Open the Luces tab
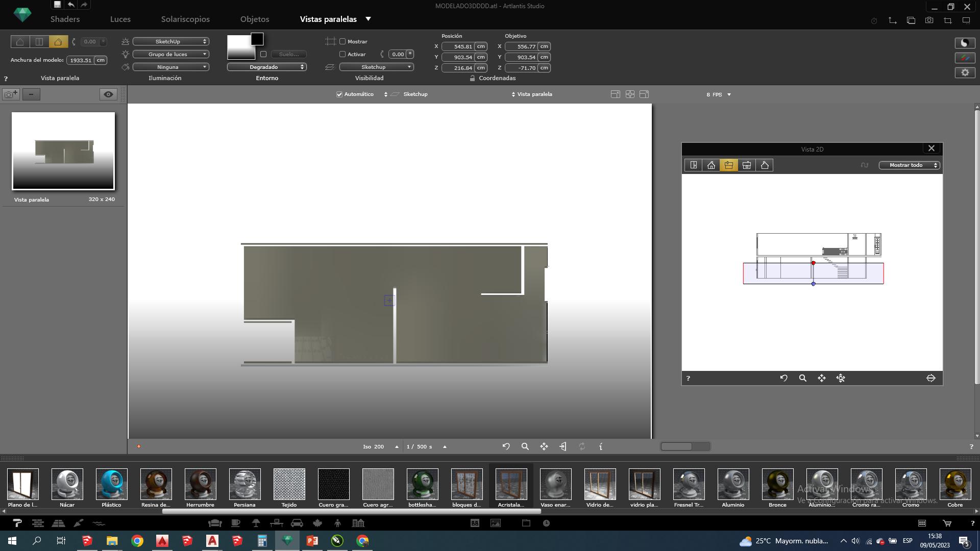980x551 pixels. (x=120, y=19)
